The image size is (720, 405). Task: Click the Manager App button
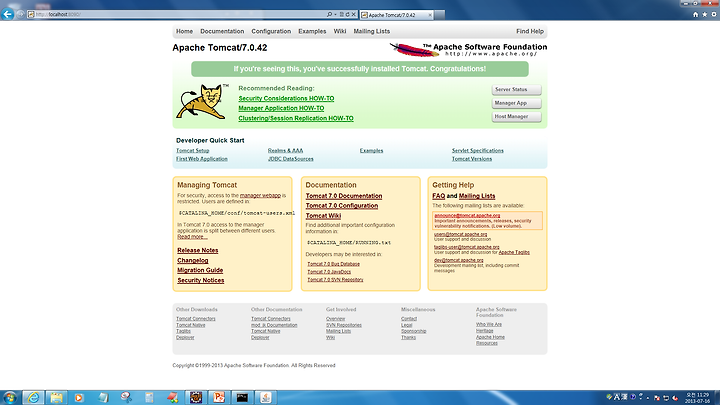point(516,103)
